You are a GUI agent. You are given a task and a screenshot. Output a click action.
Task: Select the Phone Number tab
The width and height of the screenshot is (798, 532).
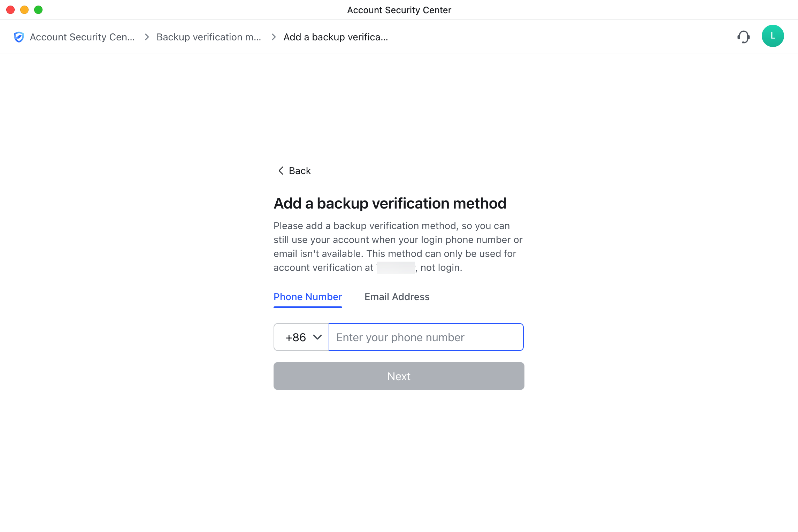point(308,297)
